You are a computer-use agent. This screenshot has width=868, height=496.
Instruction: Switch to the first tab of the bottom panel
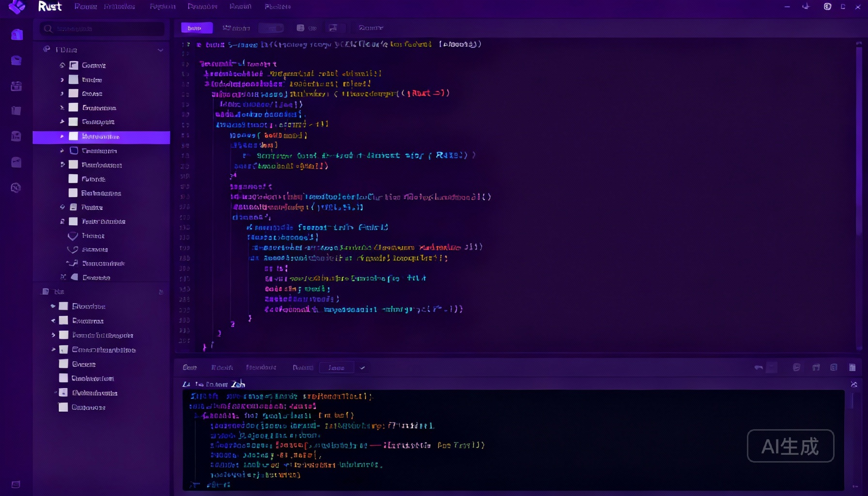190,368
